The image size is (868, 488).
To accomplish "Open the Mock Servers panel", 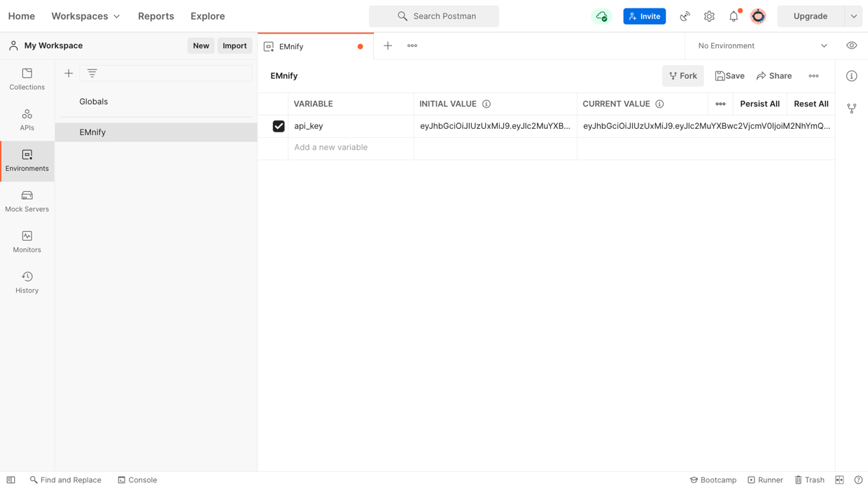I will click(x=27, y=199).
